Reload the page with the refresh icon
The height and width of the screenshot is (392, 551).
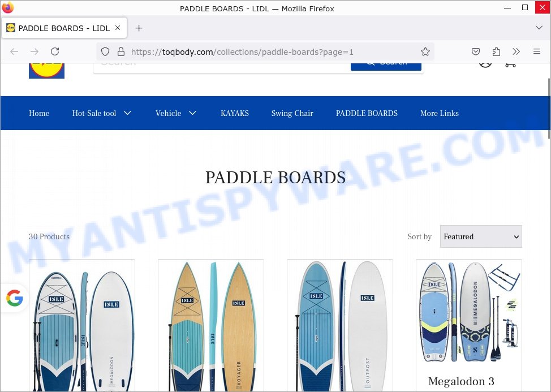tap(55, 51)
